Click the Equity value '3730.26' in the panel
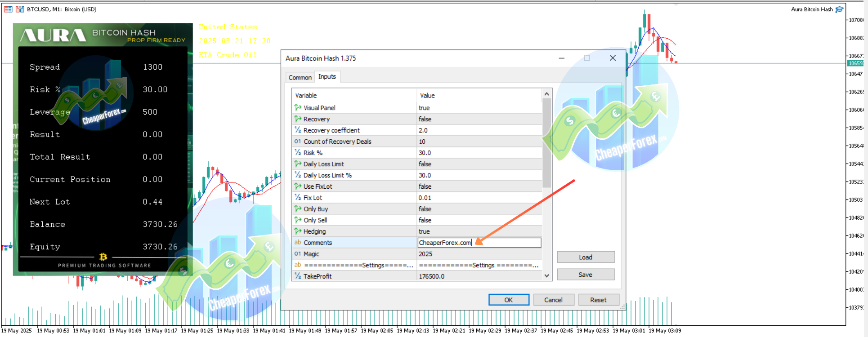The image size is (868, 337). (x=160, y=247)
